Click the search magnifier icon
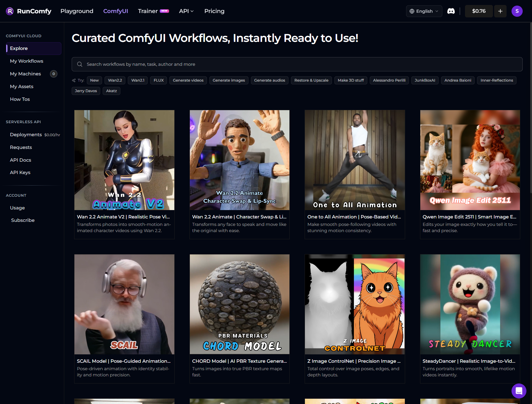The image size is (532, 404). (x=80, y=64)
